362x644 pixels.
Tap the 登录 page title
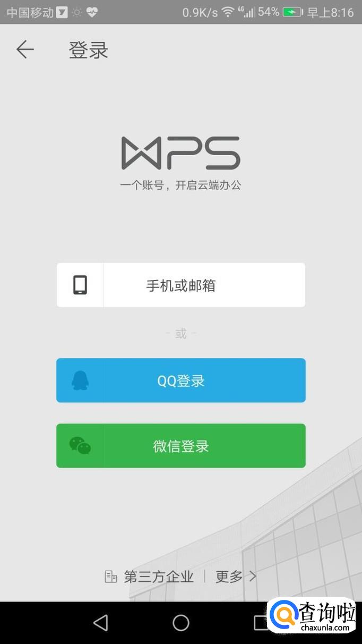89,50
